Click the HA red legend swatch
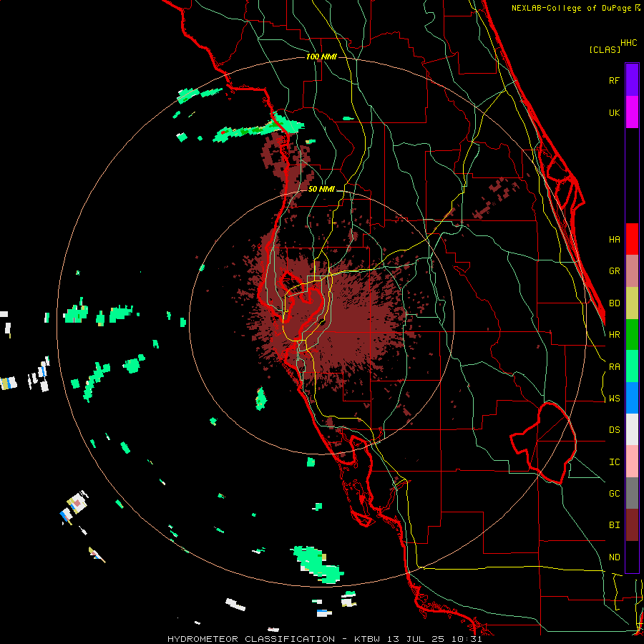This screenshot has width=644, height=644. pyautogui.click(x=632, y=239)
